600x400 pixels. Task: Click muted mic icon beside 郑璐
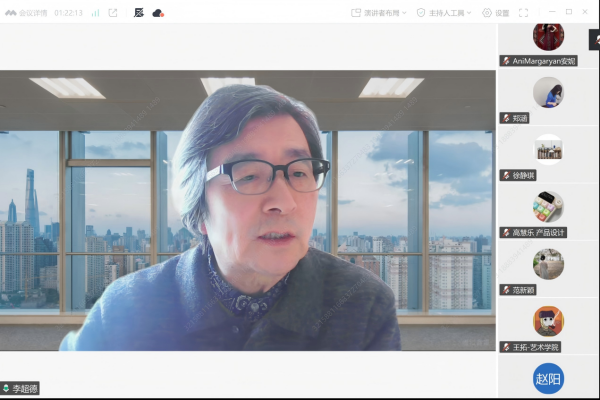(x=507, y=118)
